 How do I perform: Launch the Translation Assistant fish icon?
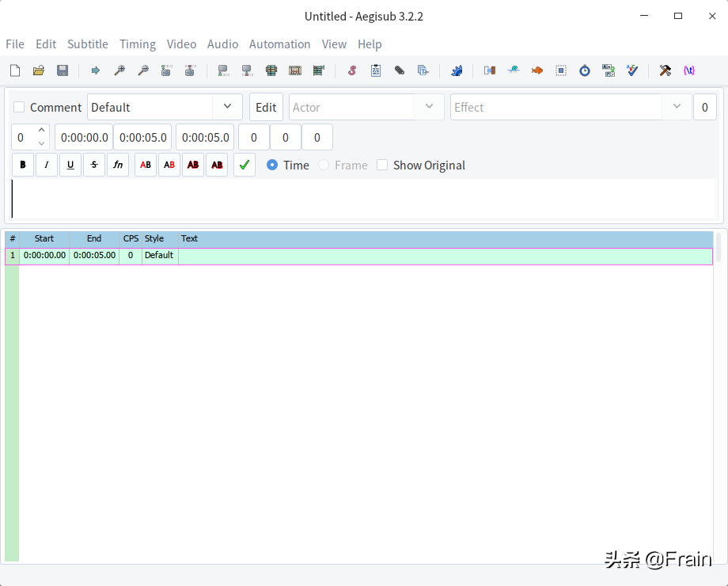tap(537, 70)
